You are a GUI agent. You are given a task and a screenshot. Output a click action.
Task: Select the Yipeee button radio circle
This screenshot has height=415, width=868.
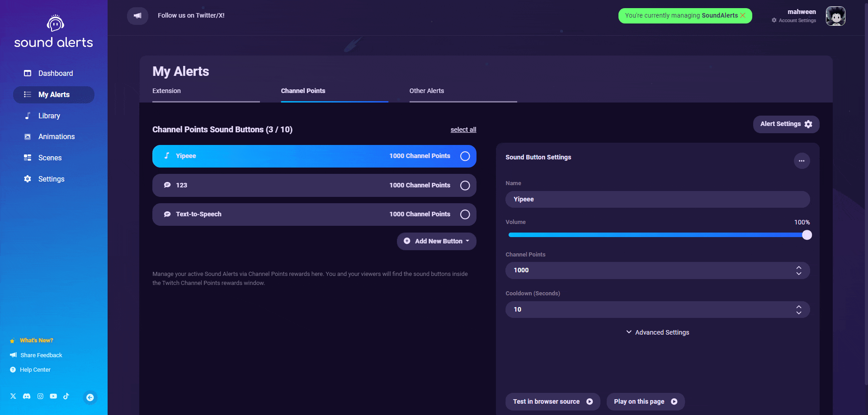coord(465,156)
